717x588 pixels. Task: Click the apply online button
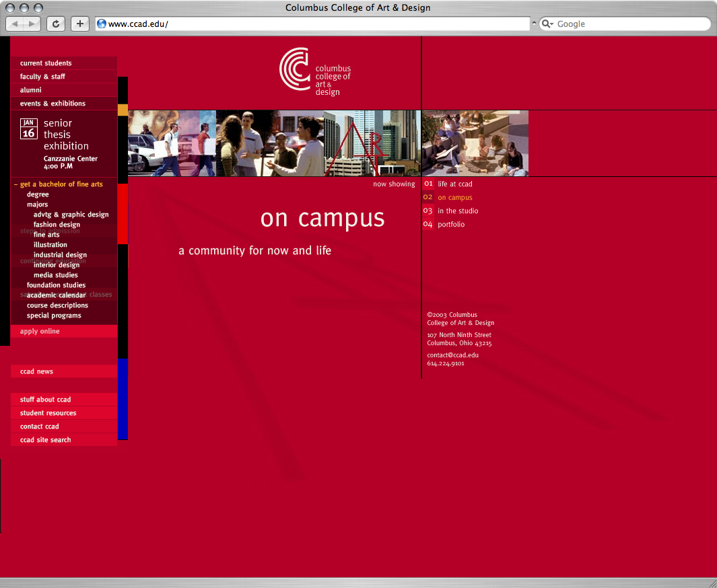(63, 331)
